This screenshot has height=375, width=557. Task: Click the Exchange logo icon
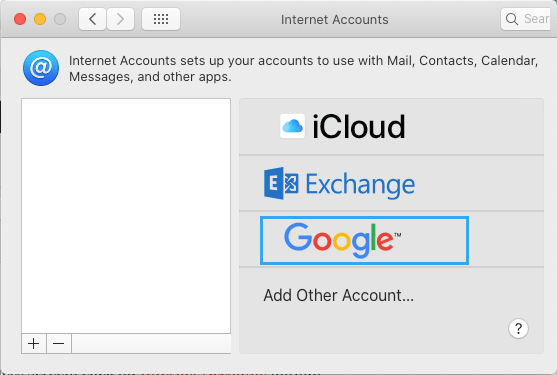pyautogui.click(x=281, y=183)
